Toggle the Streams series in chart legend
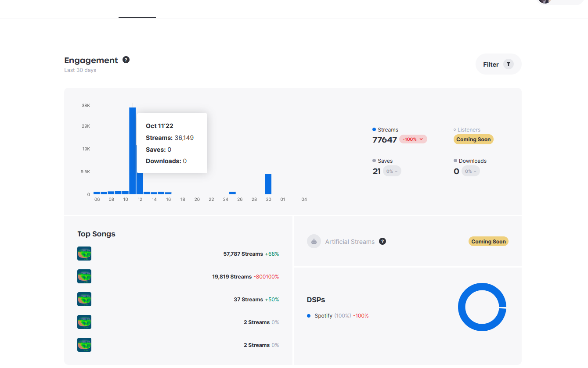 pos(385,130)
